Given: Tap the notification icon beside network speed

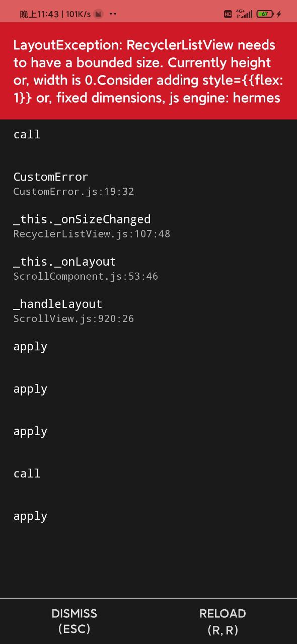Looking at the screenshot, I should 98,14.
